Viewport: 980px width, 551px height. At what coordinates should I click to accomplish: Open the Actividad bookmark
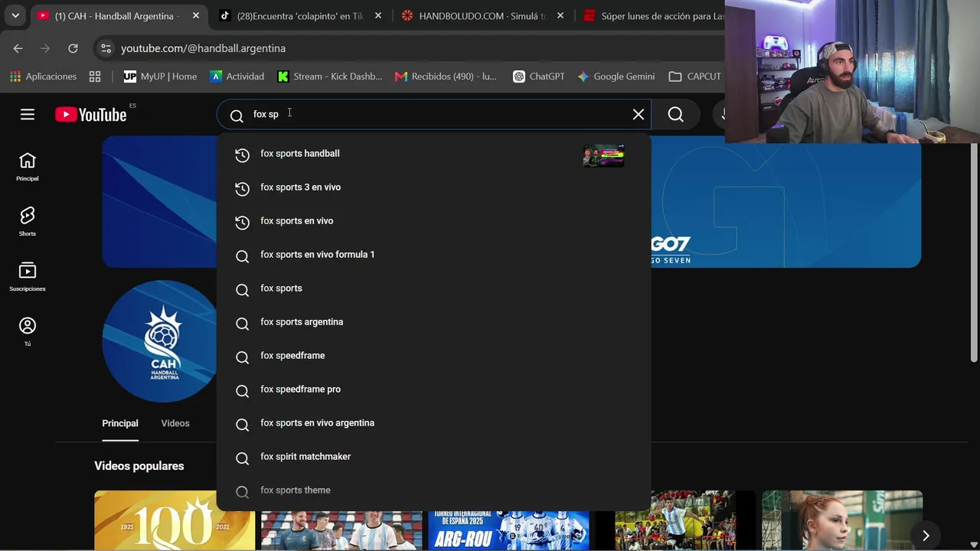[237, 77]
